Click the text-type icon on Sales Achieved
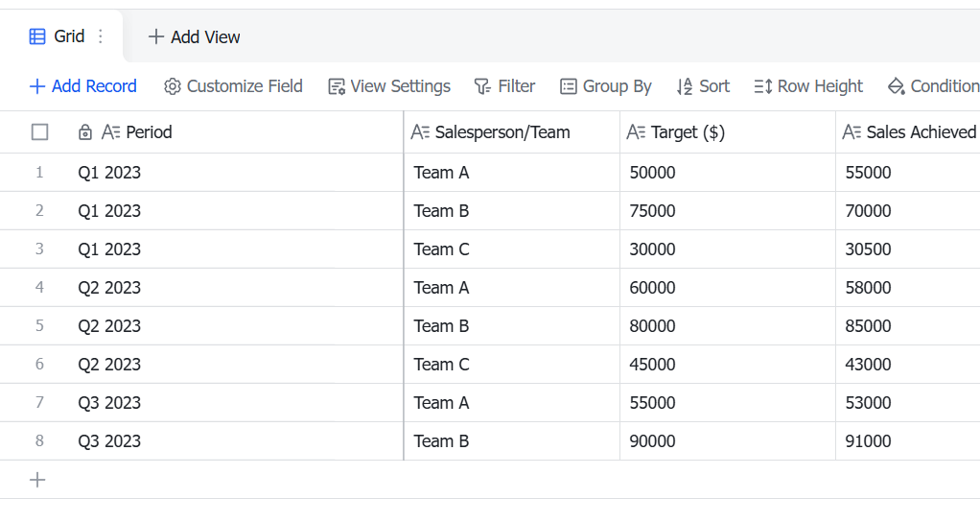This screenshot has height=522, width=980. tap(852, 131)
